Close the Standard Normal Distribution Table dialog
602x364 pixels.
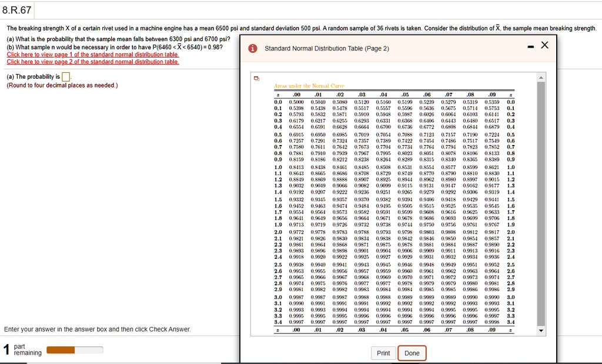click(544, 46)
